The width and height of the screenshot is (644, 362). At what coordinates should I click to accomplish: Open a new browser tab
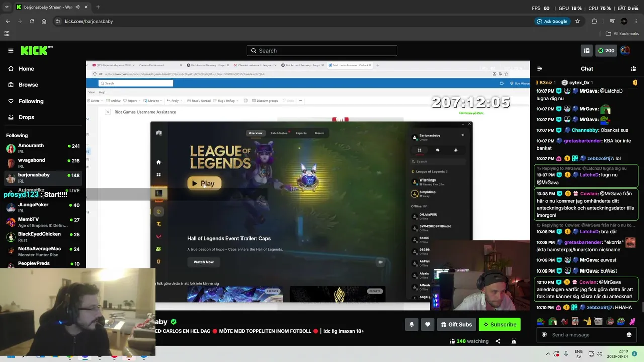click(x=98, y=7)
